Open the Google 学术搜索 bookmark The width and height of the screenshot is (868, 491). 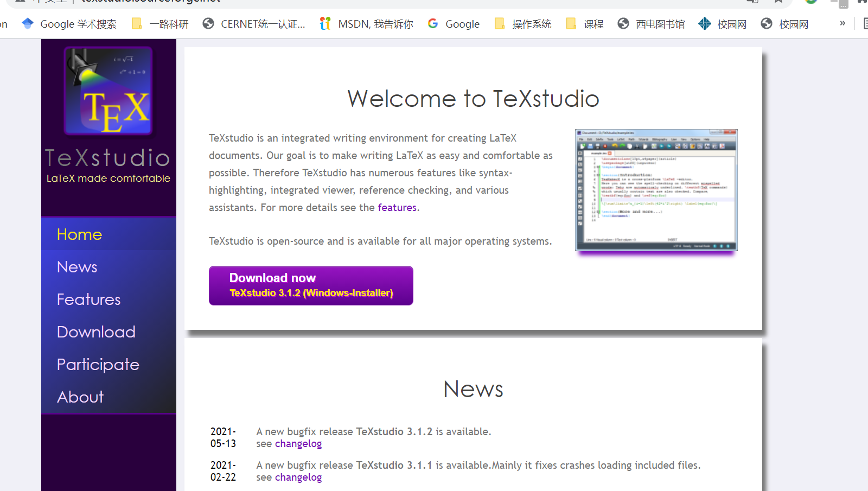click(x=69, y=24)
